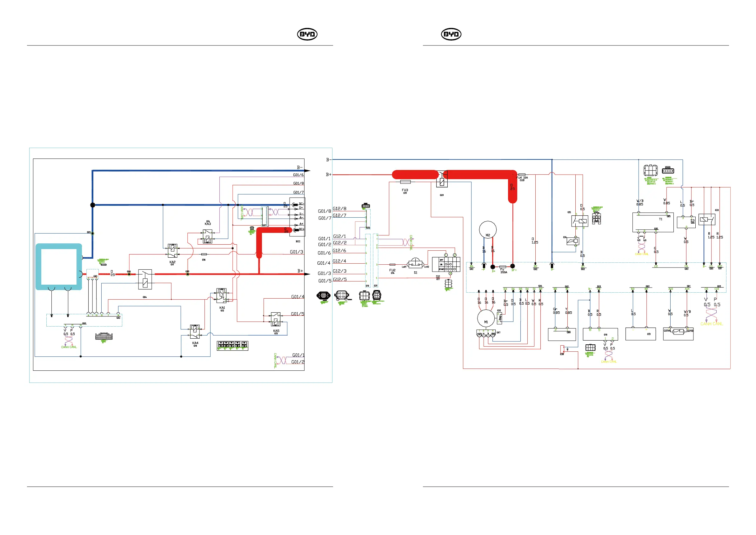Click the T1 module box
The image size is (756, 535).
click(x=652, y=222)
